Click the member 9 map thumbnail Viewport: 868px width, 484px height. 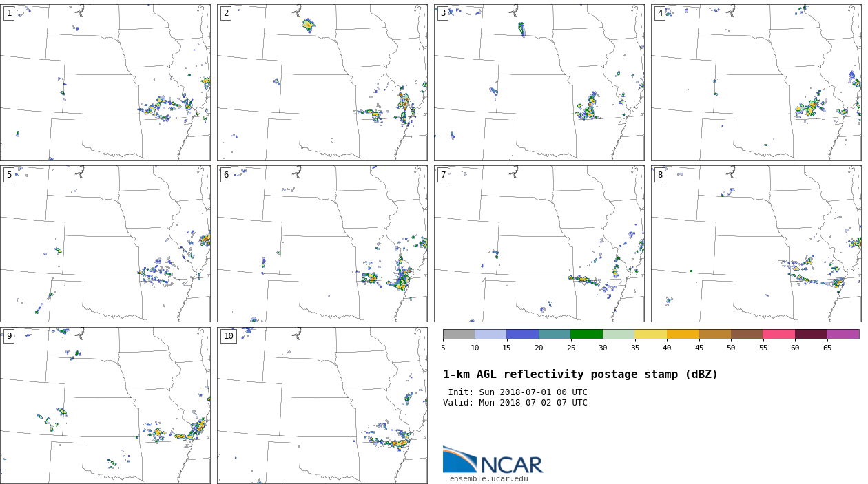pos(105,405)
